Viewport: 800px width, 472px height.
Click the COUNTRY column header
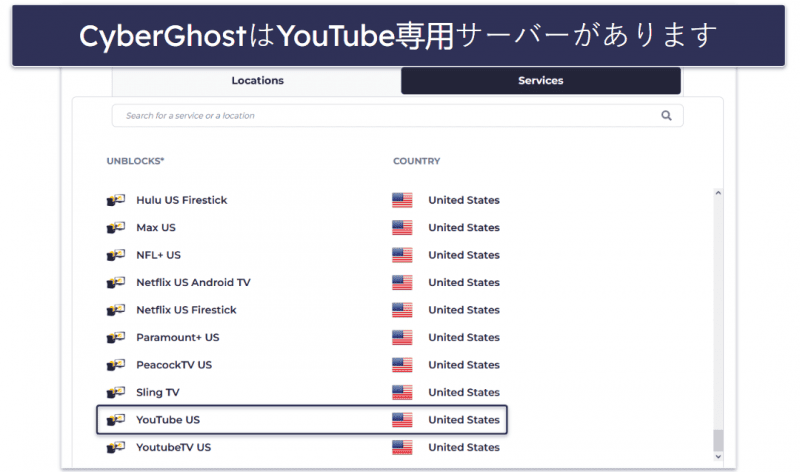point(416,161)
